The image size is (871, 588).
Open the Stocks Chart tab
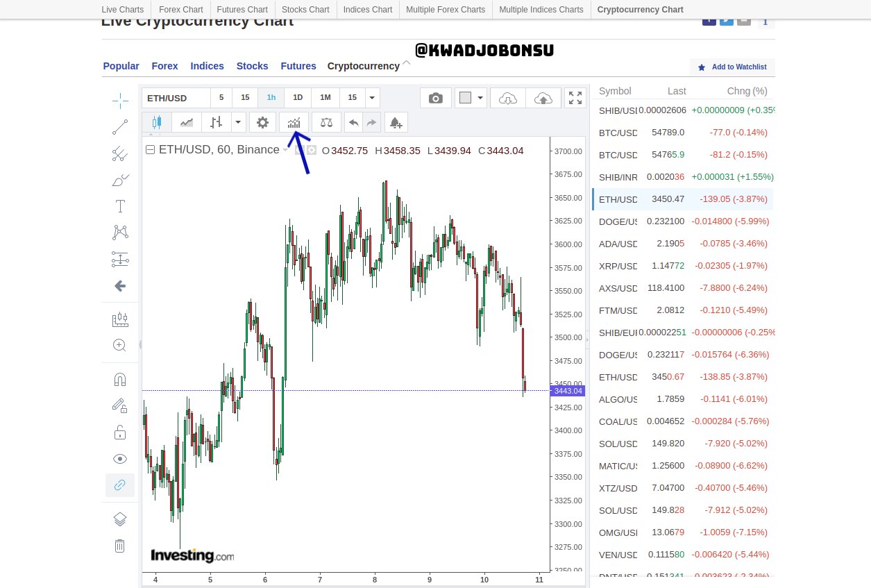(305, 10)
